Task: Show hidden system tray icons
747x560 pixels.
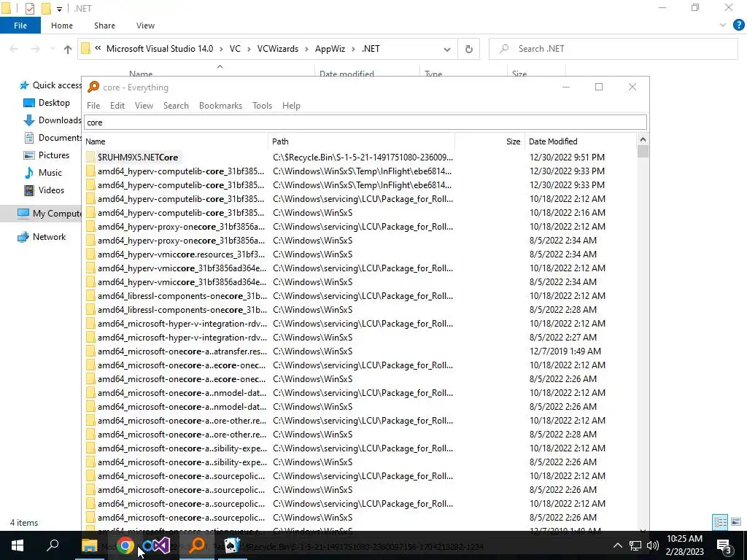Action: (617, 545)
